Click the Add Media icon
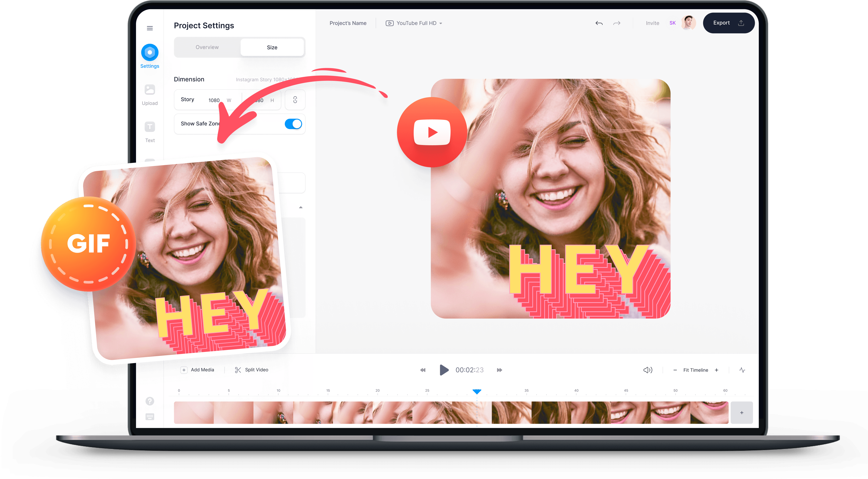This screenshot has width=868, height=479. pos(183,369)
